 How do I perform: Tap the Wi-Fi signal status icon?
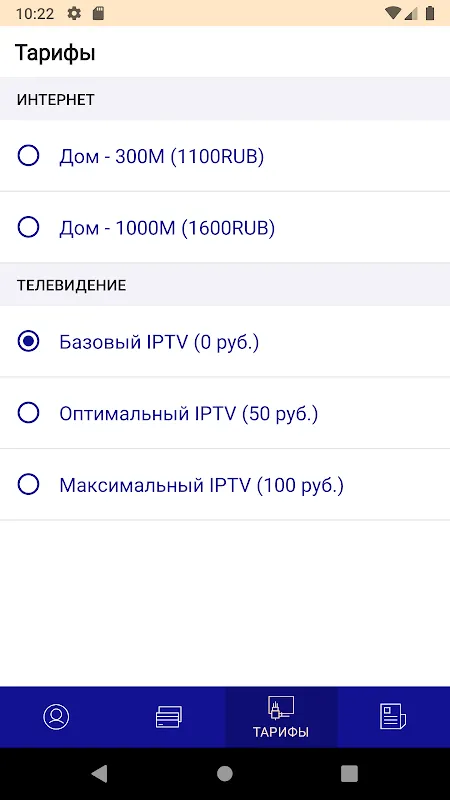click(x=392, y=13)
